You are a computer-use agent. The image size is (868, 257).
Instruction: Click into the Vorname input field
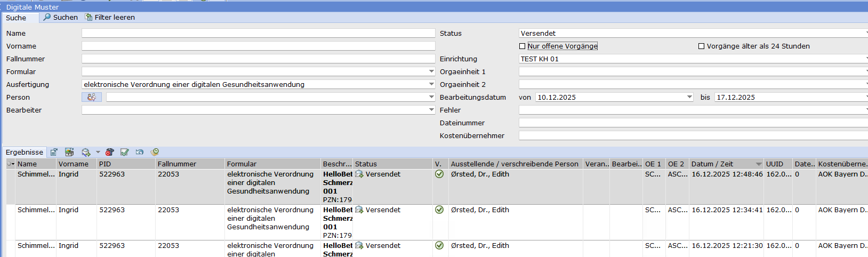click(x=259, y=46)
